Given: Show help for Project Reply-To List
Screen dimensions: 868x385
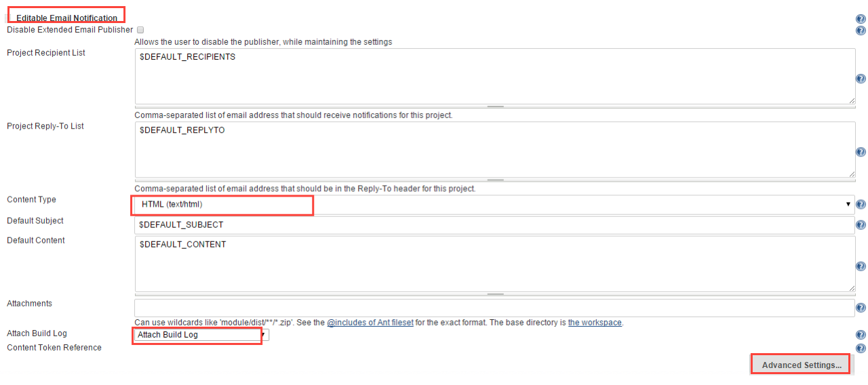Looking at the screenshot, I should 861,152.
